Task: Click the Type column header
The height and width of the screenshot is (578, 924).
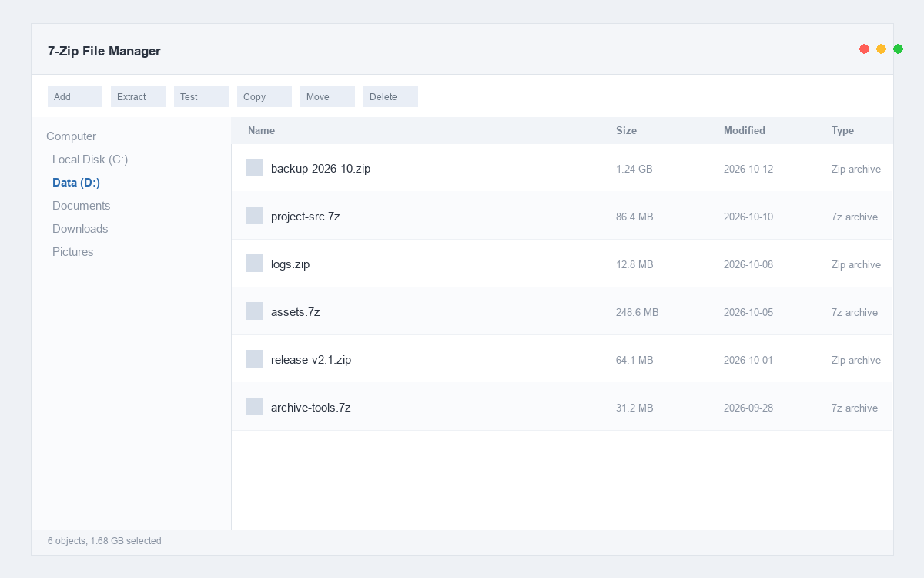Action: (x=842, y=131)
